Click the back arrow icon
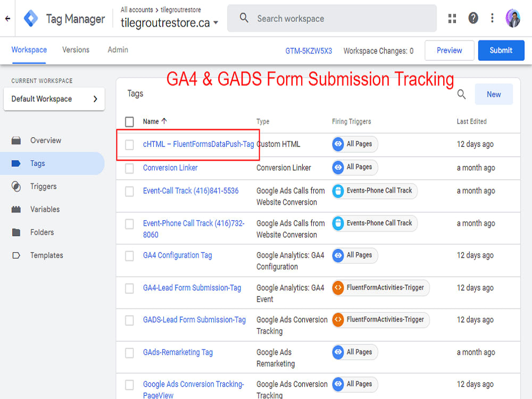 pyautogui.click(x=7, y=19)
